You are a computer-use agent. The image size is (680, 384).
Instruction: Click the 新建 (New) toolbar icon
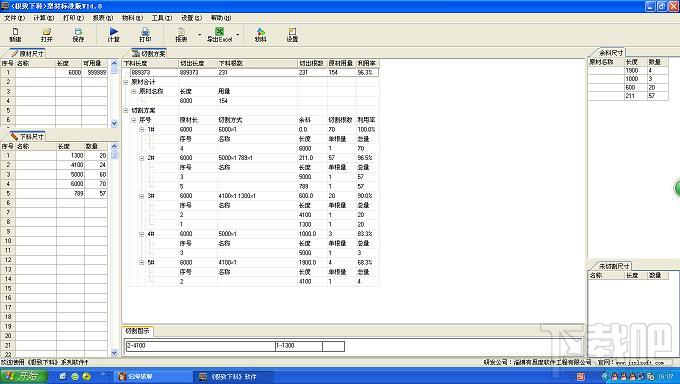coord(16,35)
